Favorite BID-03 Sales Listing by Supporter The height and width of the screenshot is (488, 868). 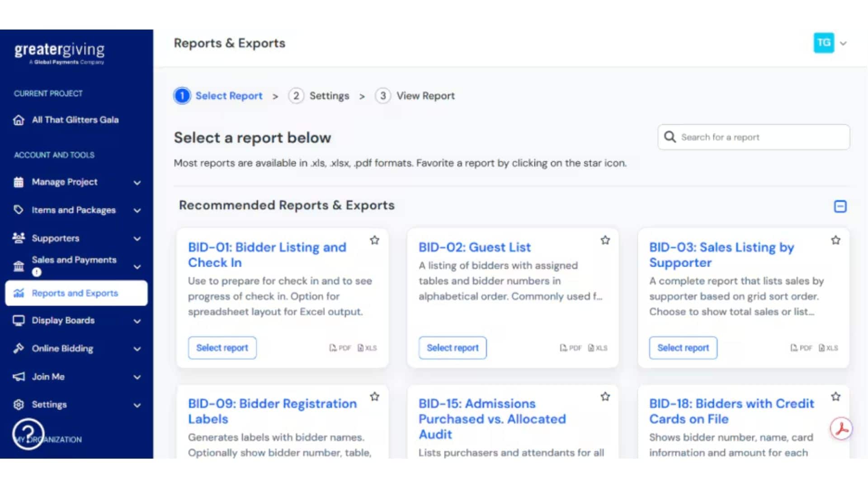point(836,240)
